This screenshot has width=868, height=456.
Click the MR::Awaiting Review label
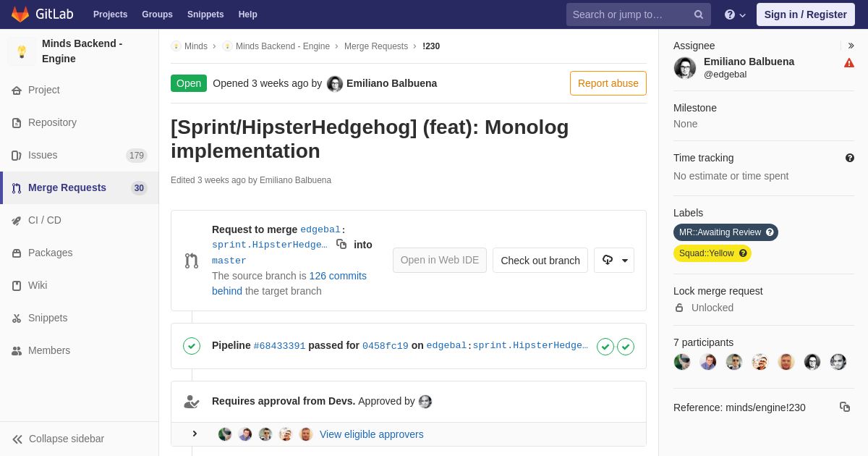[726, 232]
